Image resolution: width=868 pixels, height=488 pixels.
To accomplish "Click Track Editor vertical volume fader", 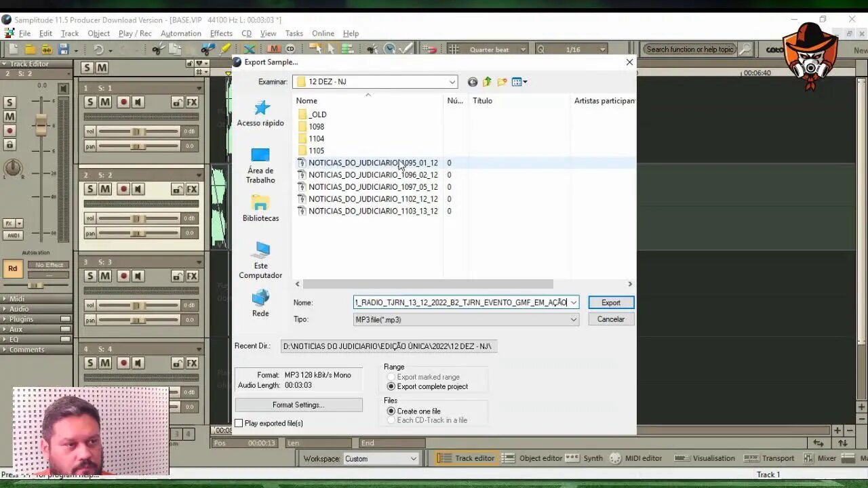I will pos(41,125).
